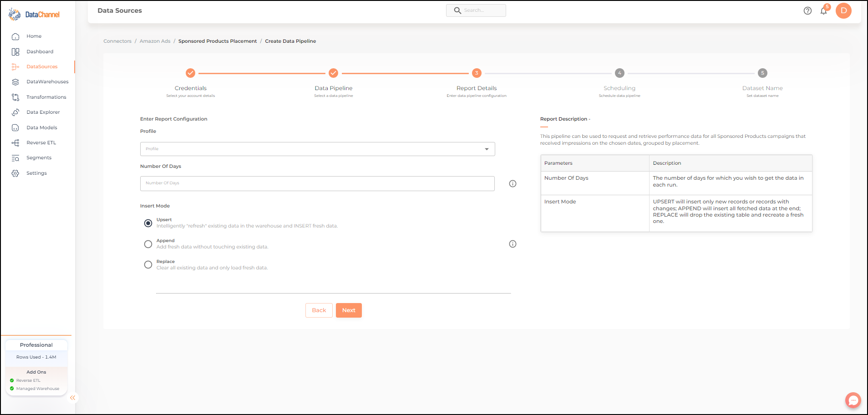The height and width of the screenshot is (415, 868).
Task: Click the Reverse ETL sidebar icon
Action: (x=15, y=143)
